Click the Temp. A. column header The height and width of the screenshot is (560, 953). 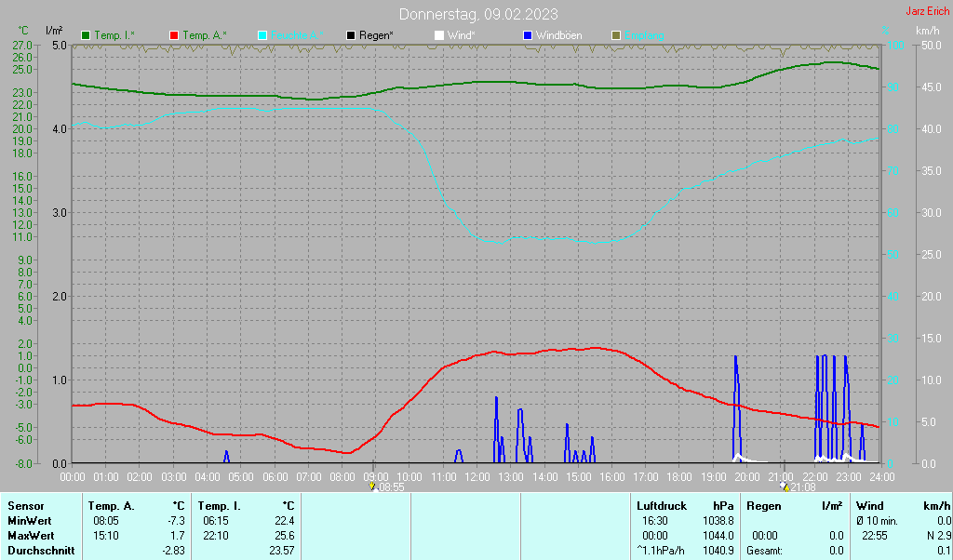point(112,506)
